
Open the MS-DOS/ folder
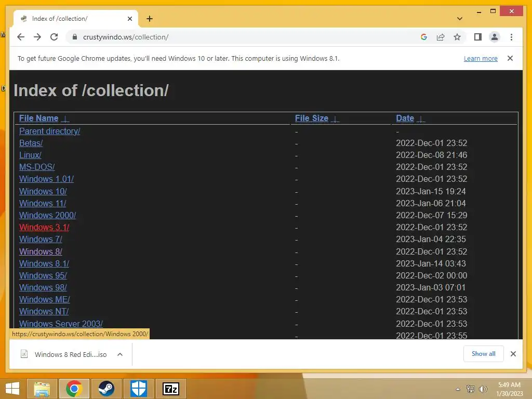click(37, 167)
